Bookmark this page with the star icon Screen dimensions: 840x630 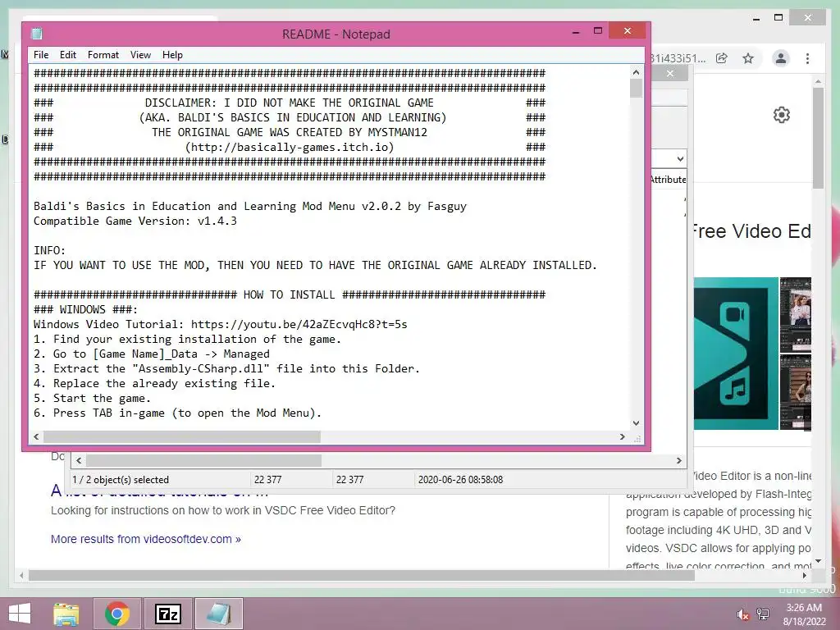[748, 58]
